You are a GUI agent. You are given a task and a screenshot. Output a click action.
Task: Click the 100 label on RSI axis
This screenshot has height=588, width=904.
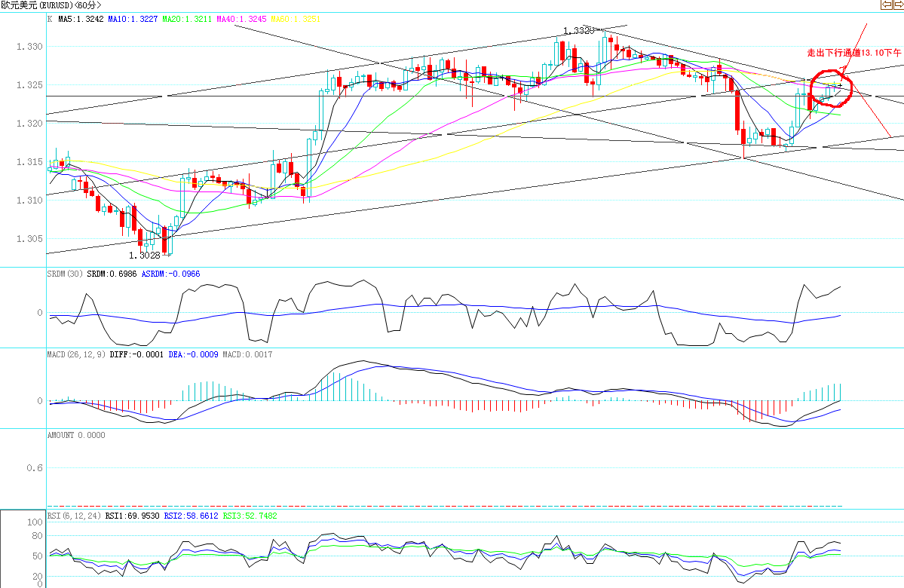coord(35,522)
